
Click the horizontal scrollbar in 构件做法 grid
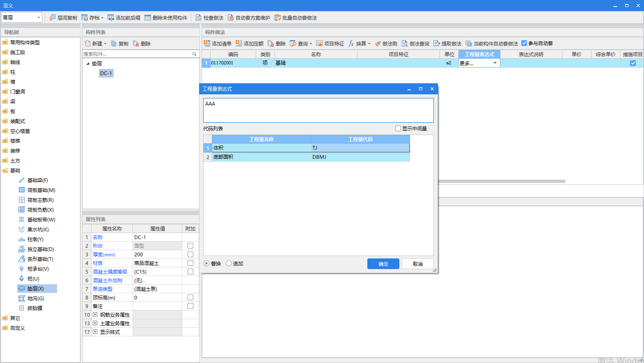(x=502, y=181)
